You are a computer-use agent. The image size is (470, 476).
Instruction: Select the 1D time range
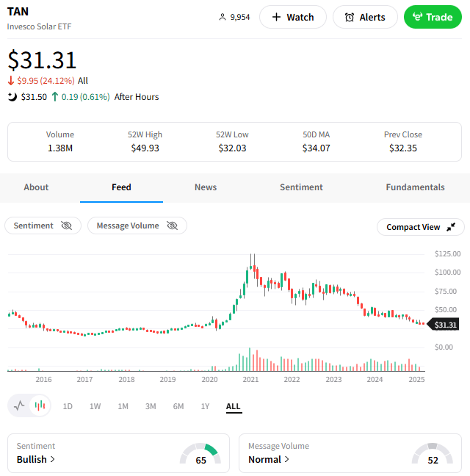(68, 406)
